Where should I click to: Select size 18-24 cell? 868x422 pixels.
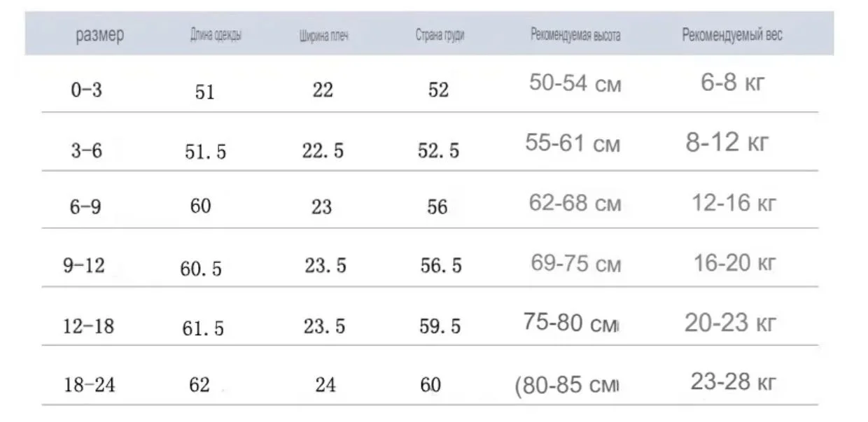click(x=88, y=385)
